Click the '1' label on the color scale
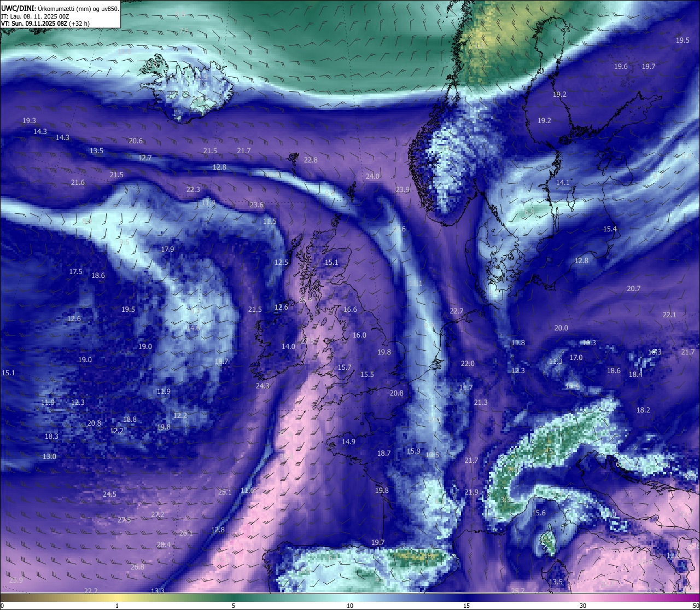This screenshot has width=700, height=610. [117, 606]
